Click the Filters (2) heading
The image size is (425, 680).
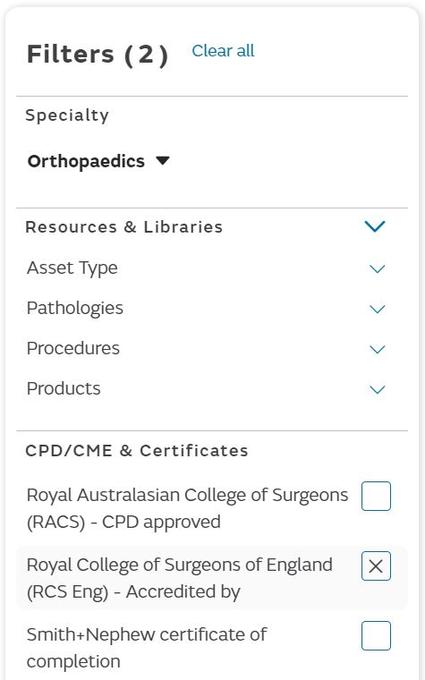tap(98, 55)
